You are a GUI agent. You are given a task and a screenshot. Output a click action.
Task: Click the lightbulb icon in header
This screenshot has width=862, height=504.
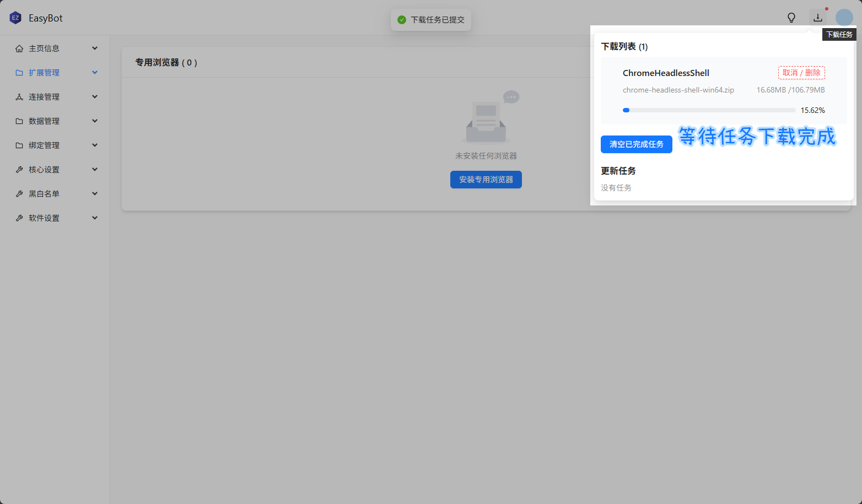791,18
